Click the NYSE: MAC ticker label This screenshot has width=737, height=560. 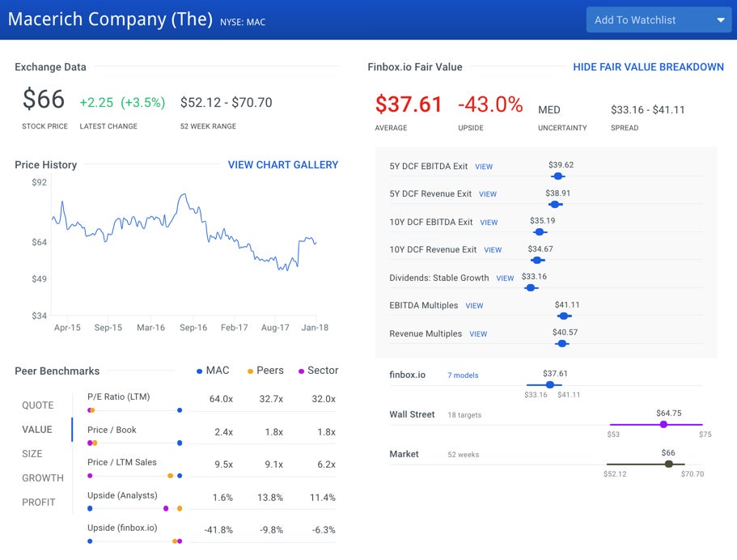point(243,22)
